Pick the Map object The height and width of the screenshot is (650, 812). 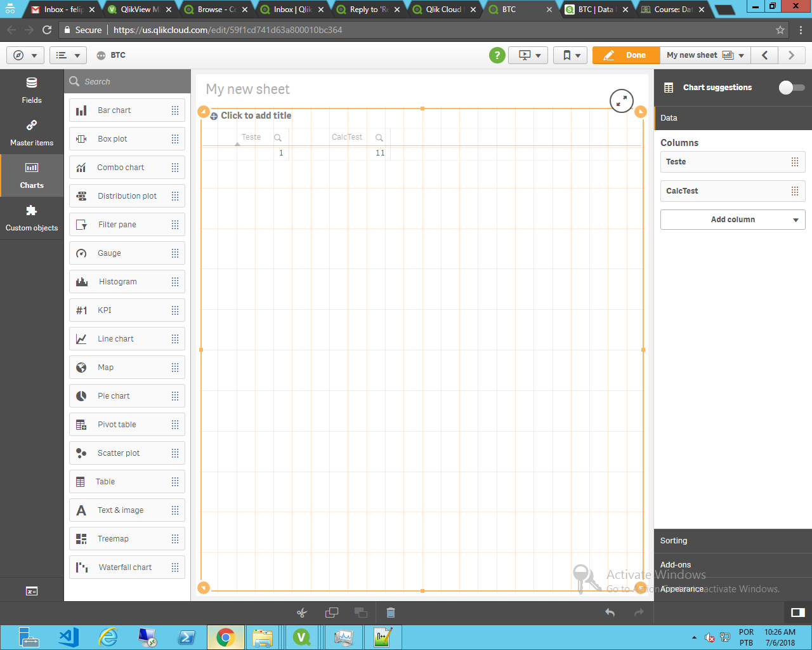pyautogui.click(x=127, y=368)
